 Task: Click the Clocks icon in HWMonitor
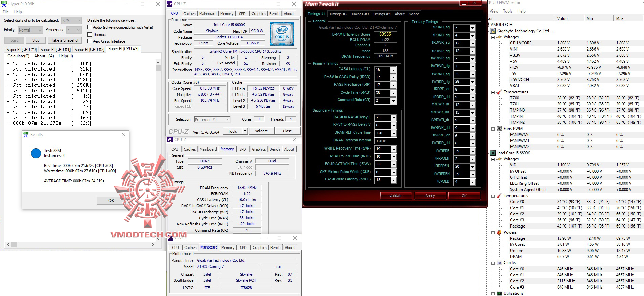[x=499, y=263]
